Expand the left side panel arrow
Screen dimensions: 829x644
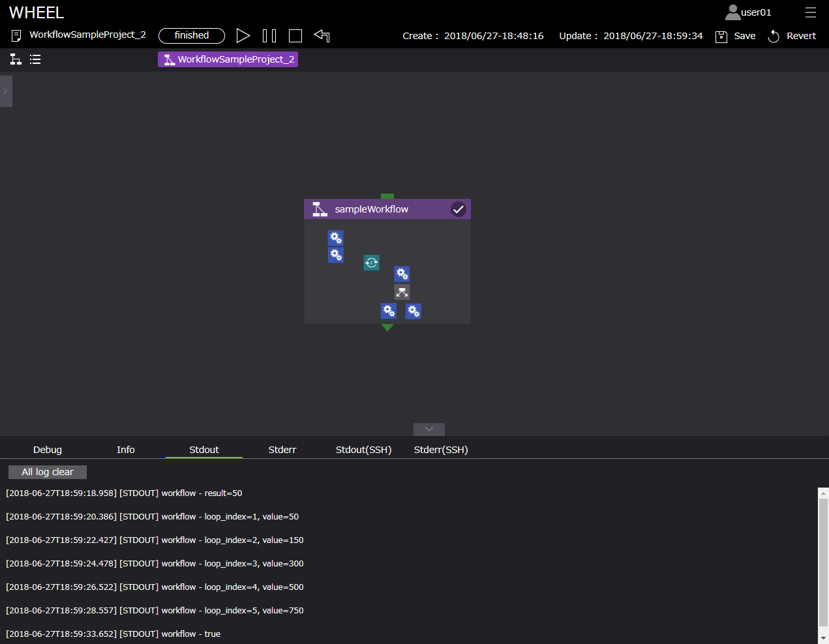pyautogui.click(x=5, y=91)
